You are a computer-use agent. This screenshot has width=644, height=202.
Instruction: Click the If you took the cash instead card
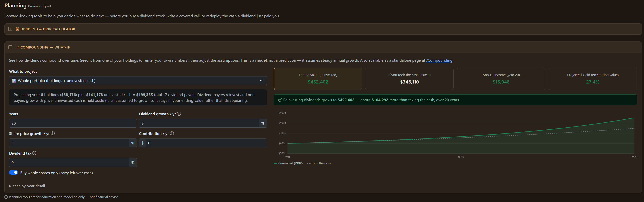coord(409,79)
